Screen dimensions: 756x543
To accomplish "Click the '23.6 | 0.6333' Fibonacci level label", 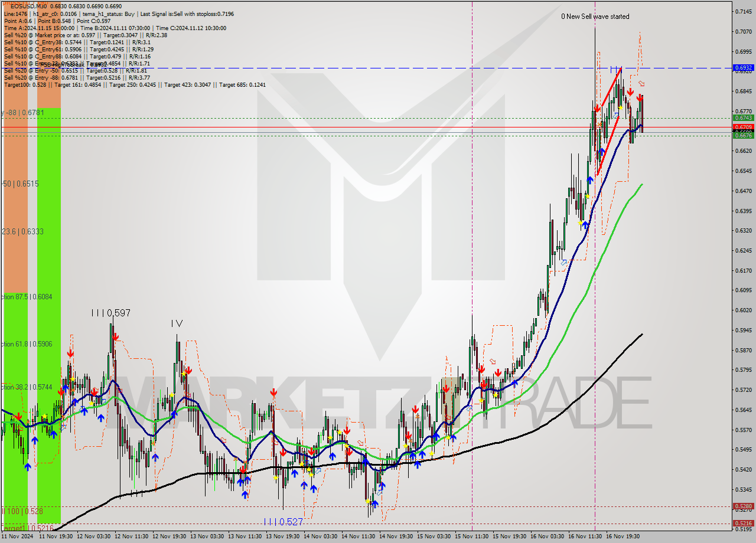I will pos(22,231).
